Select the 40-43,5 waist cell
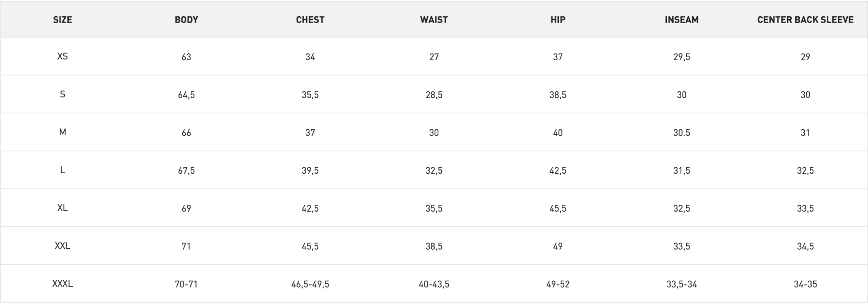The image size is (868, 303). [434, 284]
